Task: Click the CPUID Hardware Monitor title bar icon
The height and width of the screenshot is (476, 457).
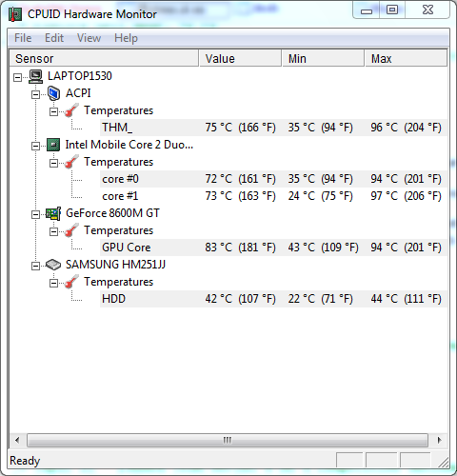Action: (14, 14)
